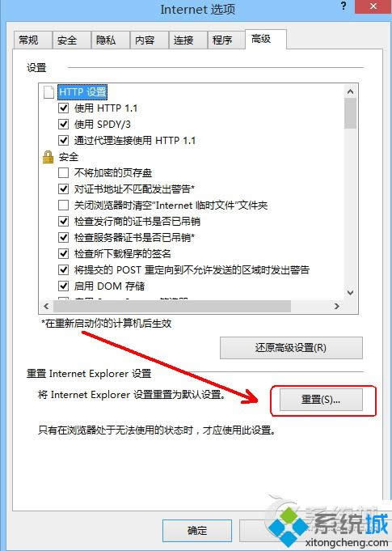The height and width of the screenshot is (551, 392).
Task: Uncheck 使用 HTTP 1.1 checkbox
Action: 63,108
